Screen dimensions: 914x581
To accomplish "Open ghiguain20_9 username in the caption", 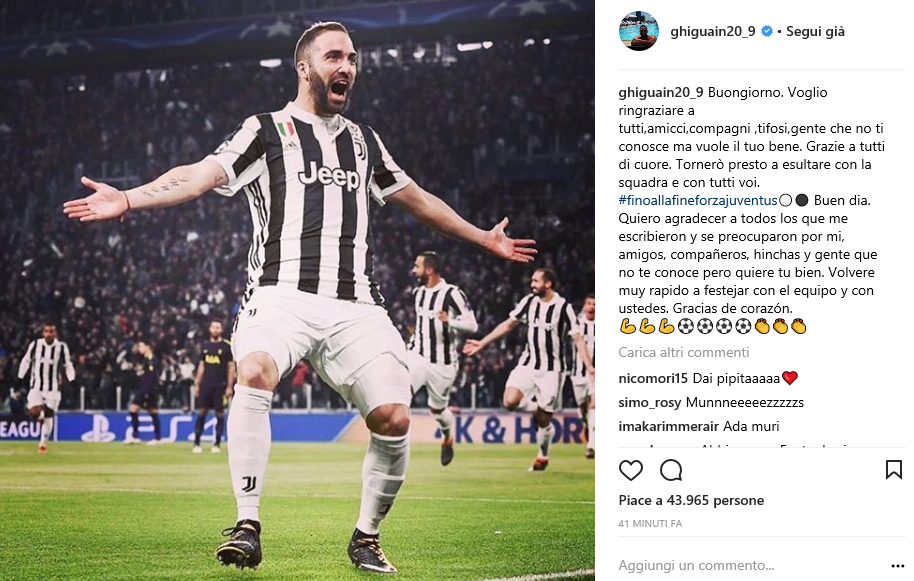I will (660, 93).
